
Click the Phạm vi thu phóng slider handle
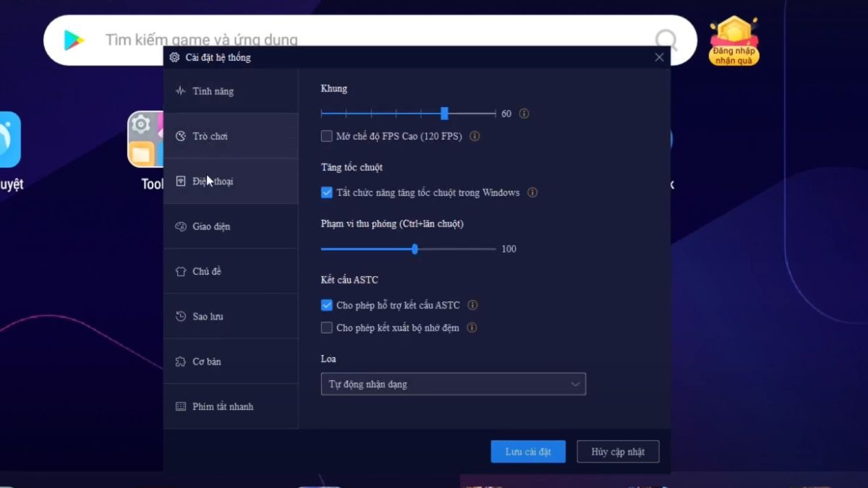[x=414, y=249]
